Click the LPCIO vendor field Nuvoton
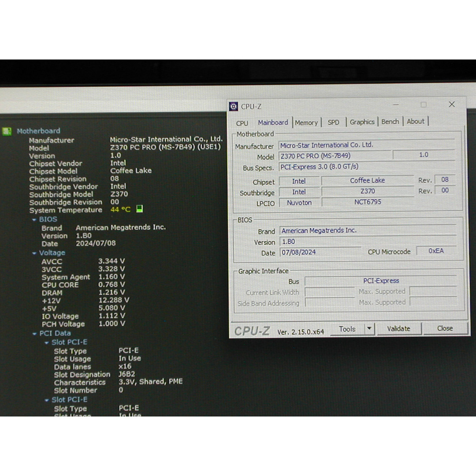This screenshot has width=476, height=476. (299, 203)
